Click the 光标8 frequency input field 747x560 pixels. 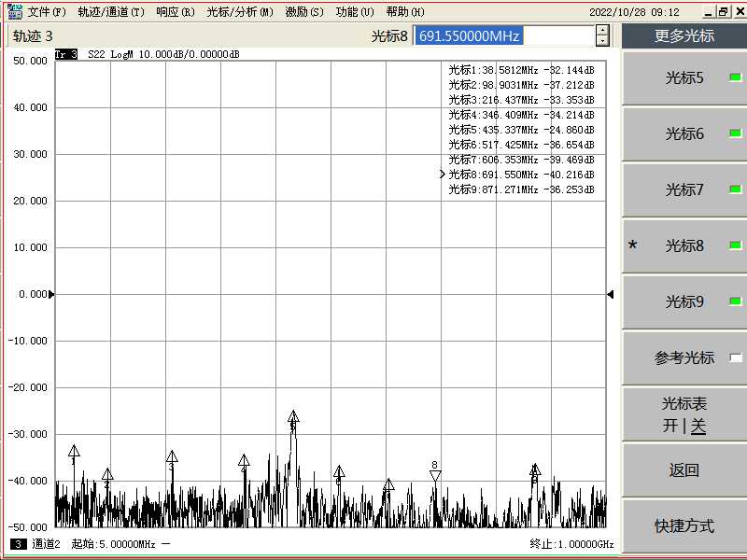point(502,36)
